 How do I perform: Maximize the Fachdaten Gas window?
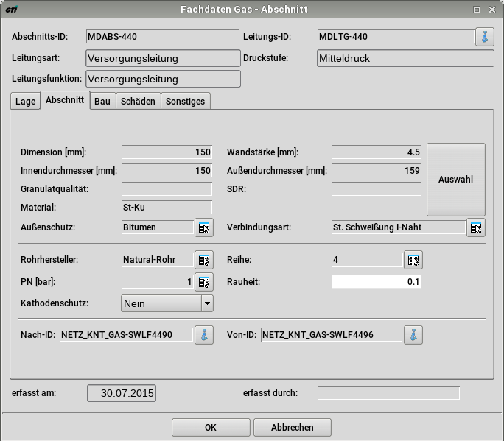click(x=477, y=10)
